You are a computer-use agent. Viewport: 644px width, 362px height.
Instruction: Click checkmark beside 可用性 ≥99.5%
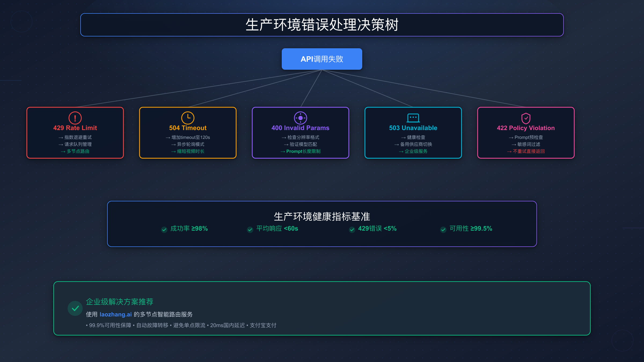click(x=443, y=230)
